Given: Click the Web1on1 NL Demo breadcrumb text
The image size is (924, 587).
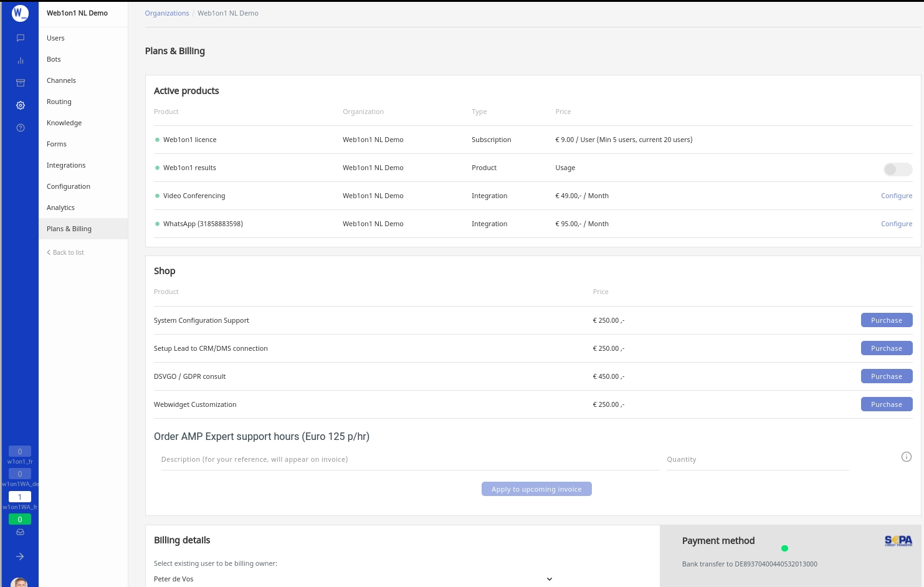Looking at the screenshot, I should point(228,13).
